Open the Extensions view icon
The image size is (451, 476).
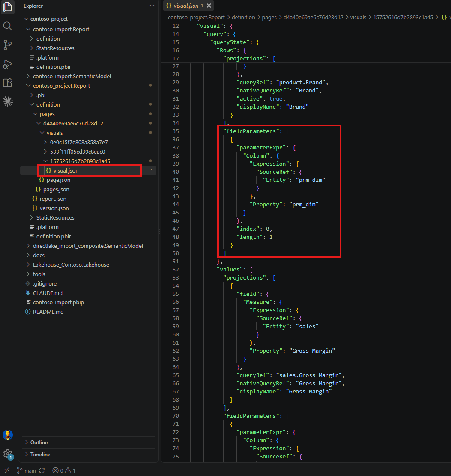[8, 83]
